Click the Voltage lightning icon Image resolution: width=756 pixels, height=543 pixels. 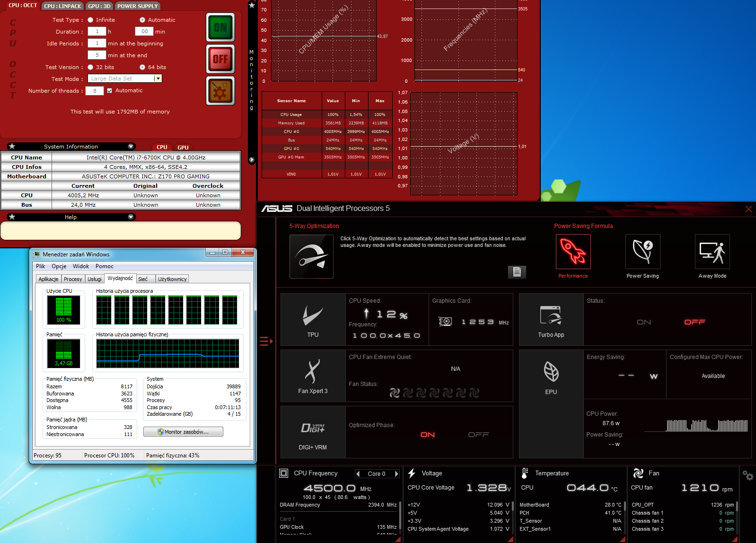(412, 473)
